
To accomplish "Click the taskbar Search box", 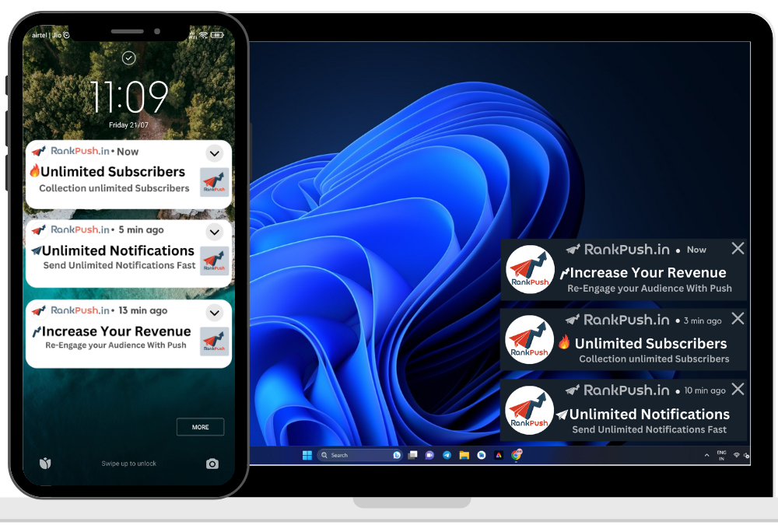I will point(354,455).
